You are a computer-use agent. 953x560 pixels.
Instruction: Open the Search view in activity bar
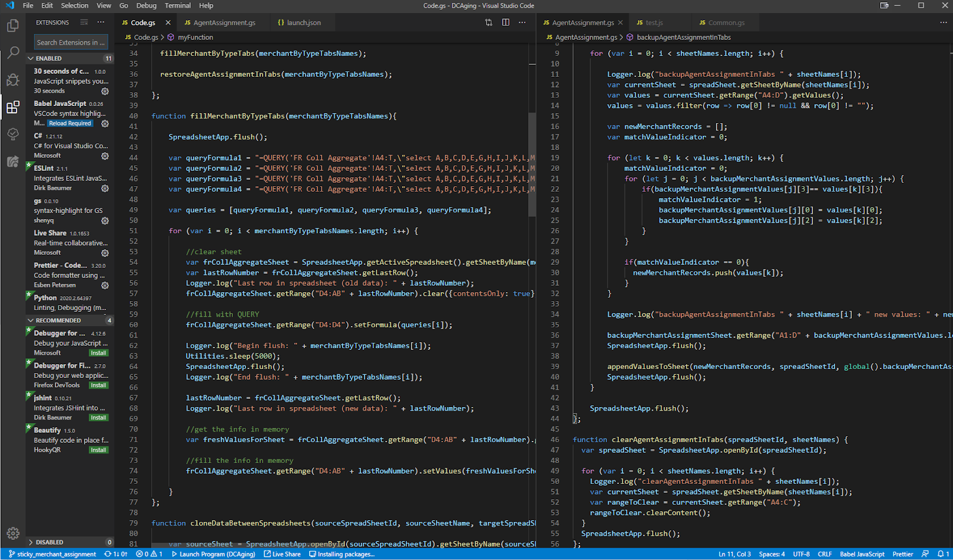coord(13,52)
